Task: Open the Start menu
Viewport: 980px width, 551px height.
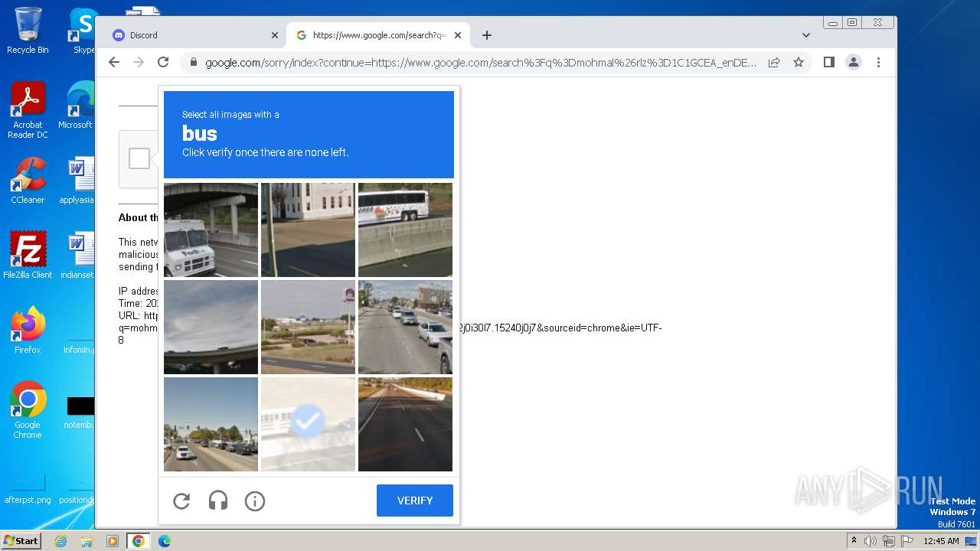Action: 21,541
